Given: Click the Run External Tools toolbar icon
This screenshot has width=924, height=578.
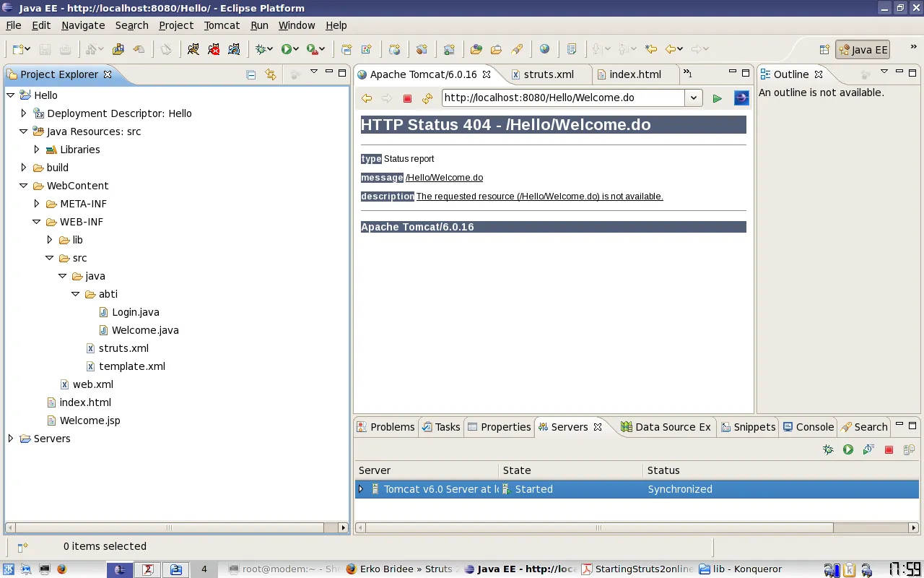Looking at the screenshot, I should click(x=312, y=49).
